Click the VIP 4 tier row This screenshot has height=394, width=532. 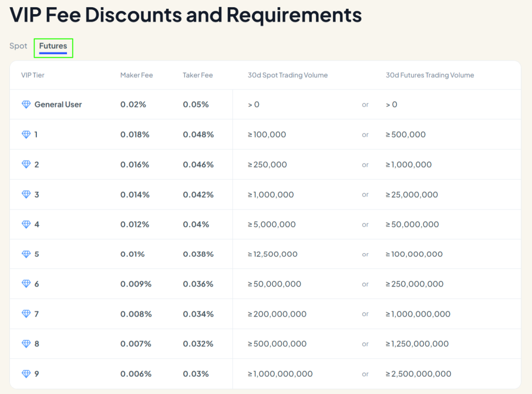(208, 224)
